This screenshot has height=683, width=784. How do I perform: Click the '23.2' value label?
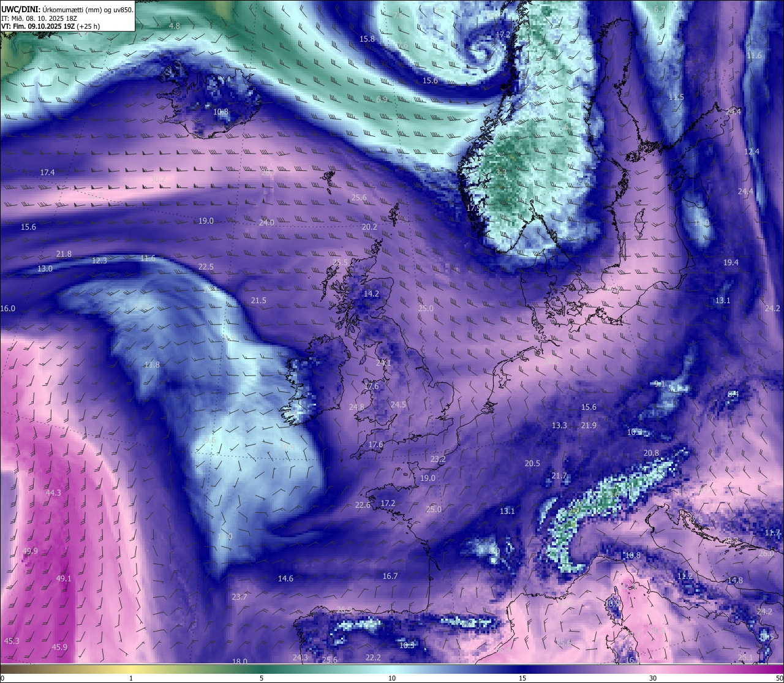click(x=438, y=459)
